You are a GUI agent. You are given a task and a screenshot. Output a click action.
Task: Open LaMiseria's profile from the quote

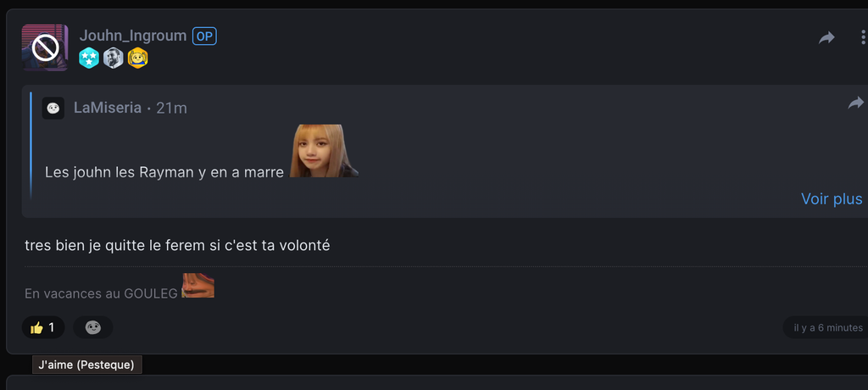point(108,108)
